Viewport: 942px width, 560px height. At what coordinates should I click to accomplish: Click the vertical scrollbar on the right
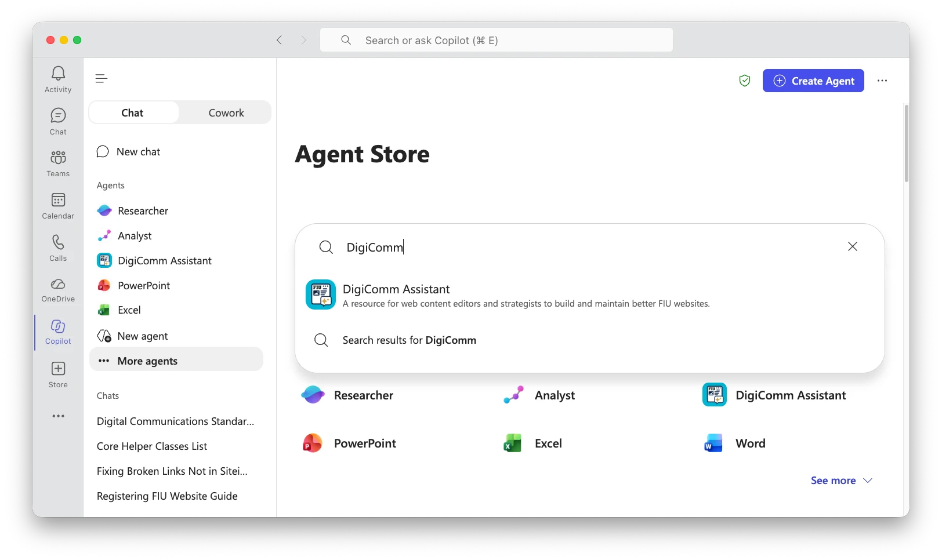pyautogui.click(x=906, y=143)
